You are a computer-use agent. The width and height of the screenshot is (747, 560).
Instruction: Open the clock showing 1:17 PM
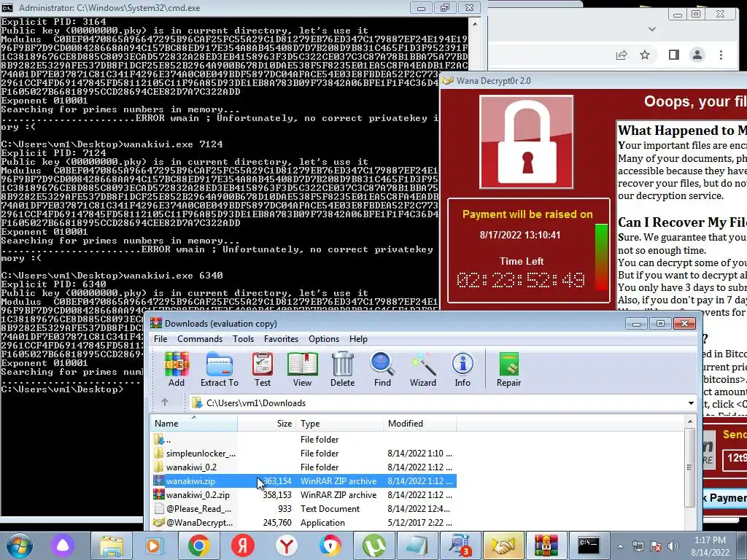pos(710,545)
